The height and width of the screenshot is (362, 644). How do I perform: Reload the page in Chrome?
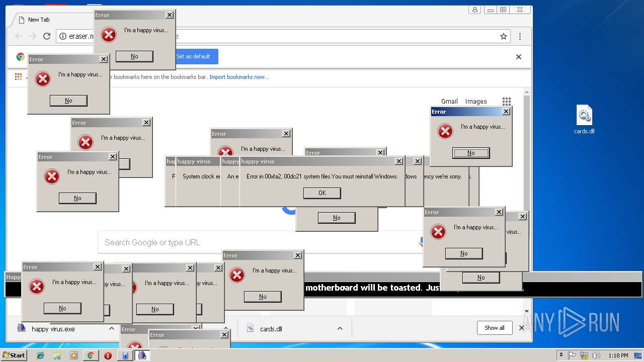coord(47,36)
